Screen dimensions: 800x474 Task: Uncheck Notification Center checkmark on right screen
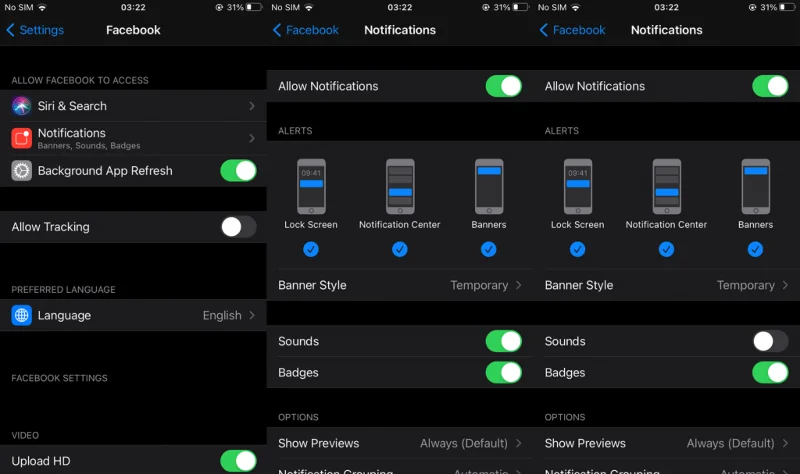pyautogui.click(x=666, y=249)
